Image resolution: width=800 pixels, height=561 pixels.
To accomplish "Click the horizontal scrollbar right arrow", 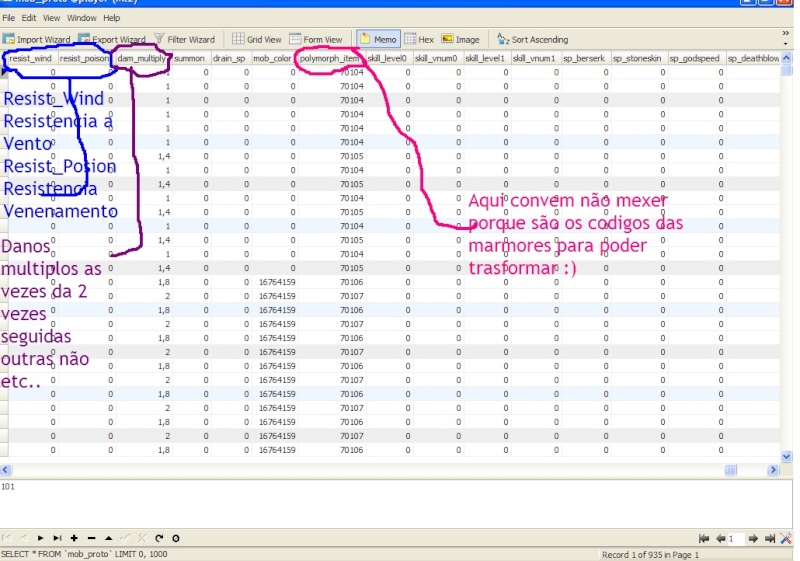I will coord(773,470).
